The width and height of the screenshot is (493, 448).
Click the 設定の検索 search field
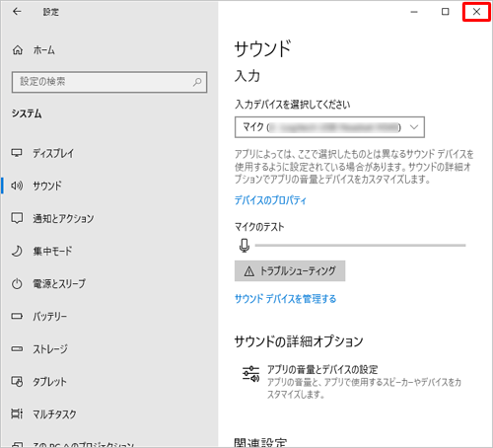point(109,82)
